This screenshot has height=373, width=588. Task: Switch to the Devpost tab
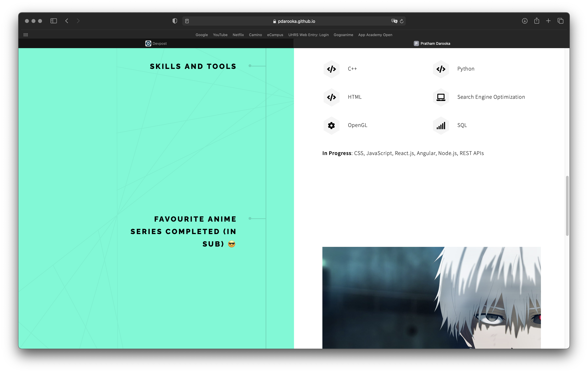(x=156, y=43)
